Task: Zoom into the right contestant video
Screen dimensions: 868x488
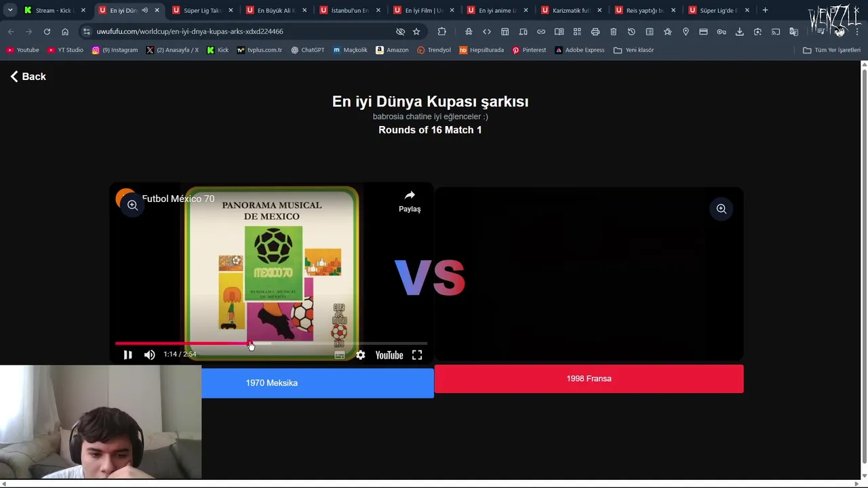Action: (x=722, y=209)
